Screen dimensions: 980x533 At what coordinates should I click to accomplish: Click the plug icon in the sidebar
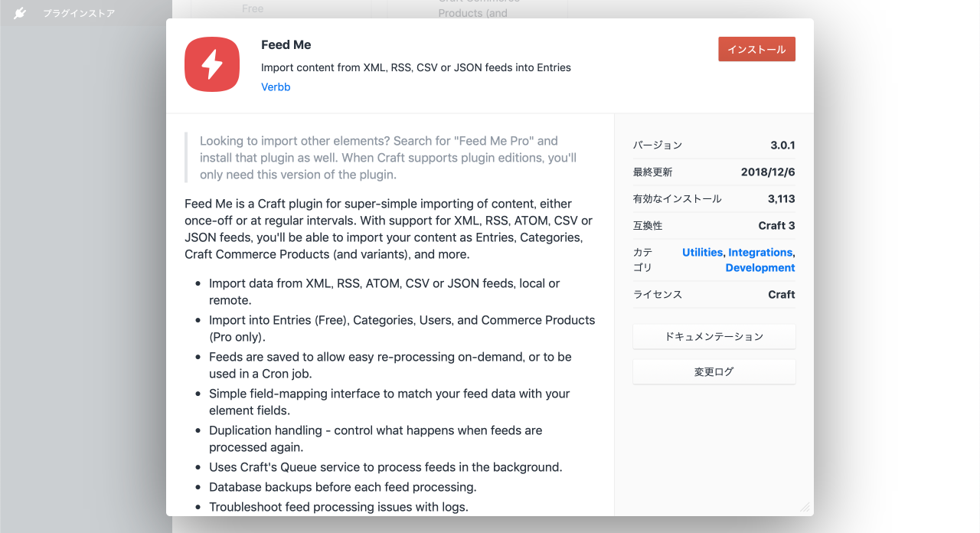(x=20, y=13)
